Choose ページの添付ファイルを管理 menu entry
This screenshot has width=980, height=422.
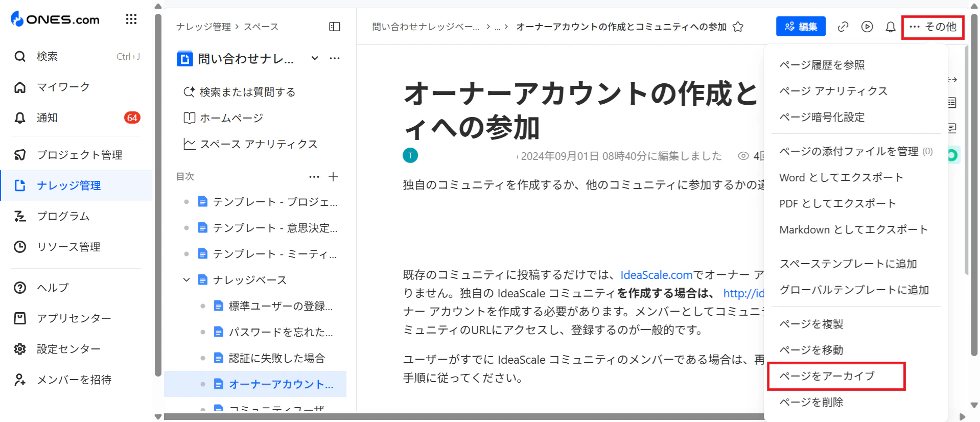856,151
